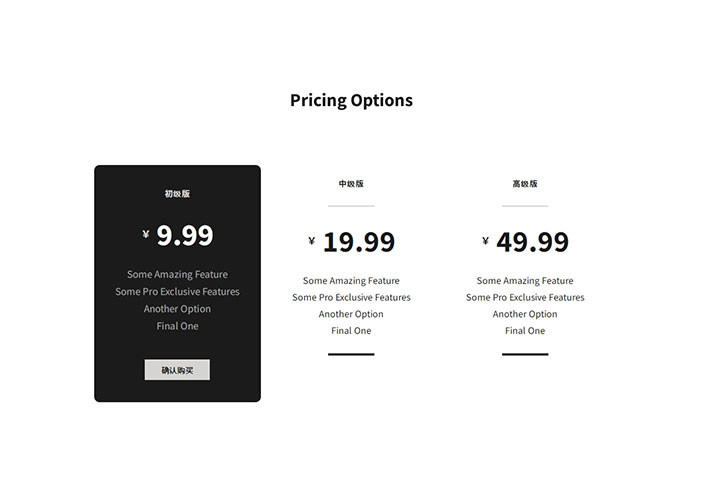Click the yen symbol beside 9.99

coord(146,234)
